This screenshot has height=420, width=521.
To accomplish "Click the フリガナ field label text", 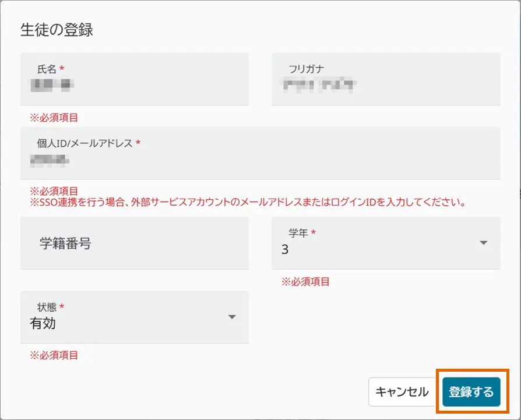I will click(x=307, y=69).
